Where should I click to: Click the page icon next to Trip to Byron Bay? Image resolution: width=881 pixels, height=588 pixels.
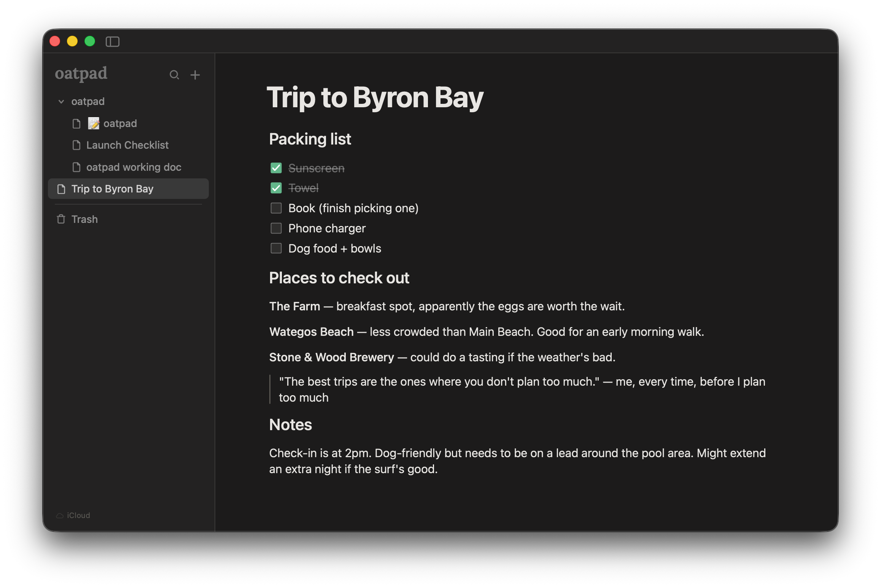coord(61,189)
